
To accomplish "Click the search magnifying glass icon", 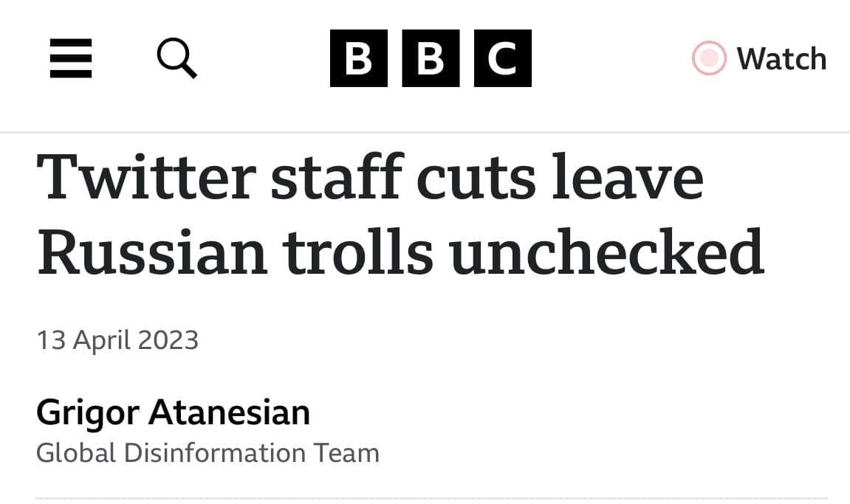I will 177,58.
